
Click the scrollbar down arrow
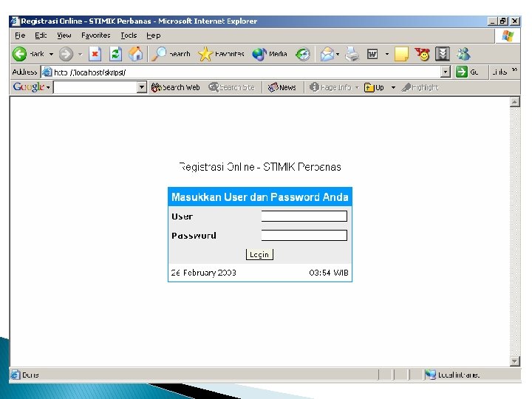(x=515, y=361)
